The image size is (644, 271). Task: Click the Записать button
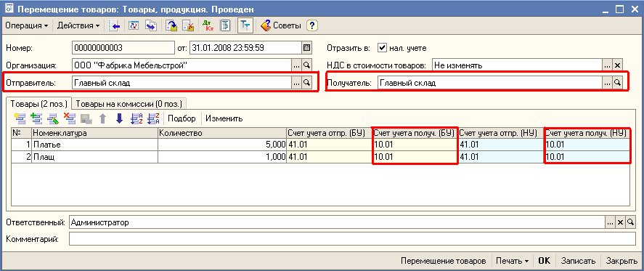pos(578,261)
